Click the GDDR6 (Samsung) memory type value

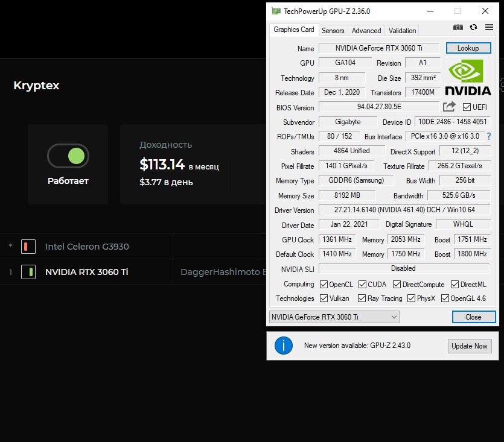coord(356,180)
